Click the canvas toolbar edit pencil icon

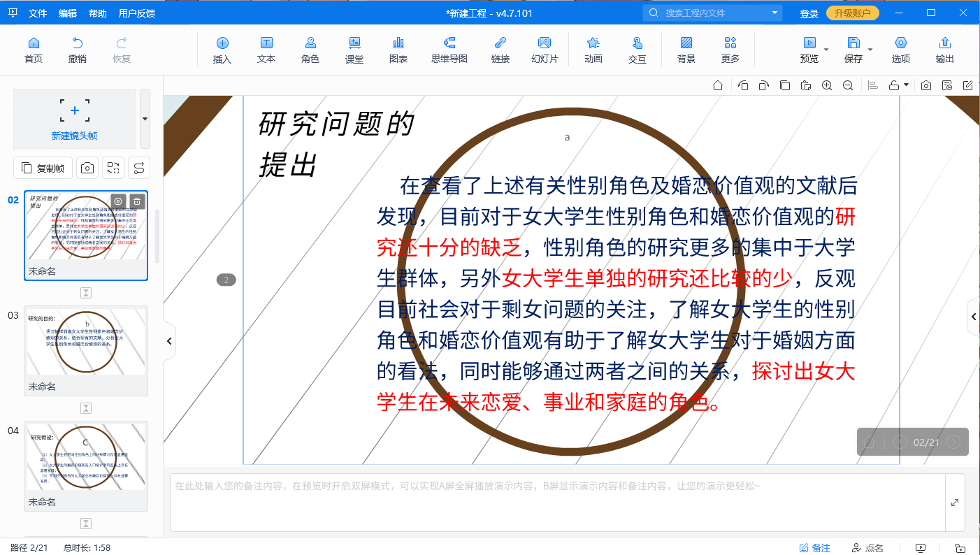pos(968,85)
